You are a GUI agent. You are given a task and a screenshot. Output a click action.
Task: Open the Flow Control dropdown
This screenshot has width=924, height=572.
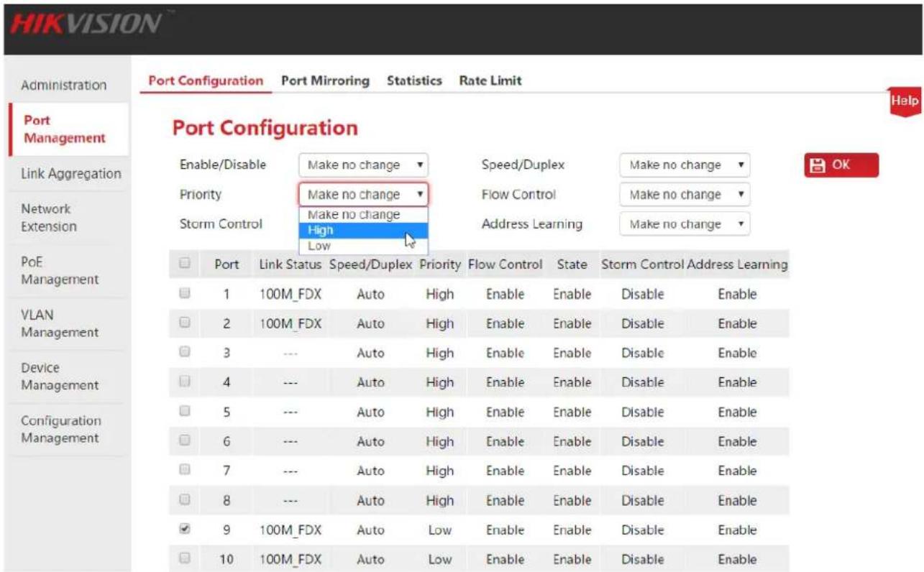(685, 195)
